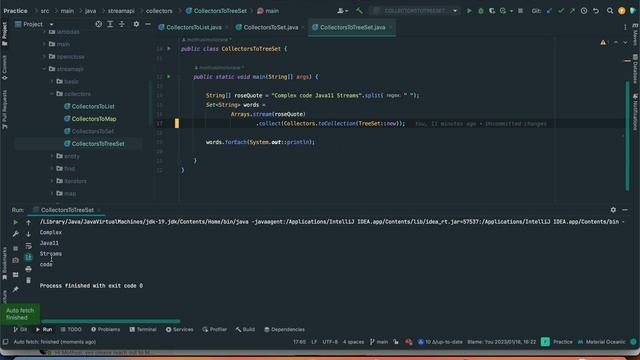The image size is (640, 360).
Task: Toggle soft-wrap in the Run console
Action: click(29, 246)
